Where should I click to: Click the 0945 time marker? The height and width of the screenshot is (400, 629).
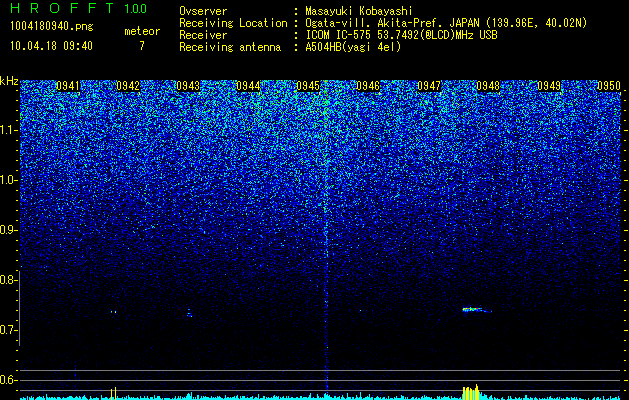point(308,86)
